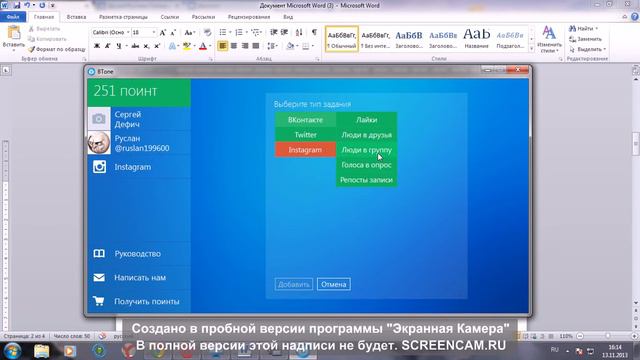Switch to Рецензирование ribbon tab
640x360 pixels.
(249, 17)
